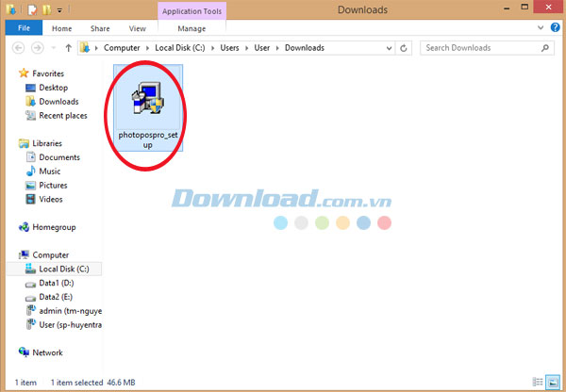Switch to Details view layout
This screenshot has width=566, height=392.
[538, 382]
